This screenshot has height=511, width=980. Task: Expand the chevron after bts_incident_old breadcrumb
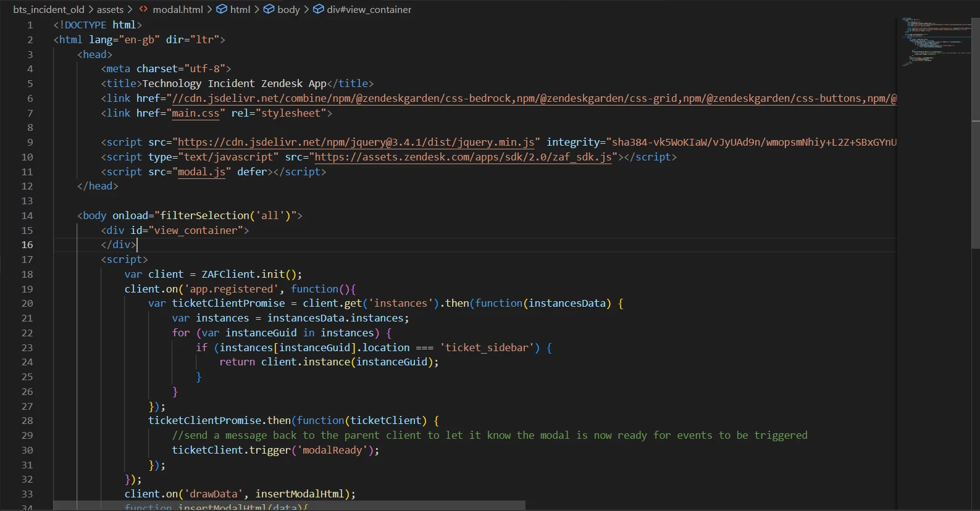(x=91, y=9)
